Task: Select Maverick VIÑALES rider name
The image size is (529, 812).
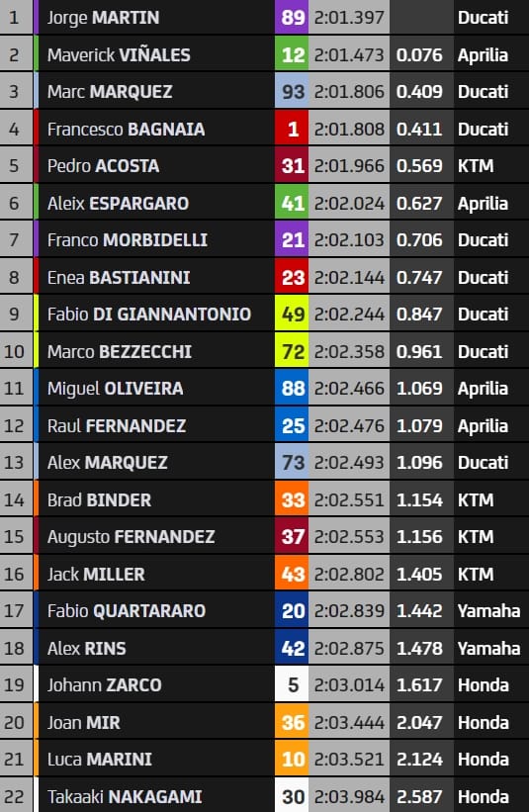Action: [119, 55]
